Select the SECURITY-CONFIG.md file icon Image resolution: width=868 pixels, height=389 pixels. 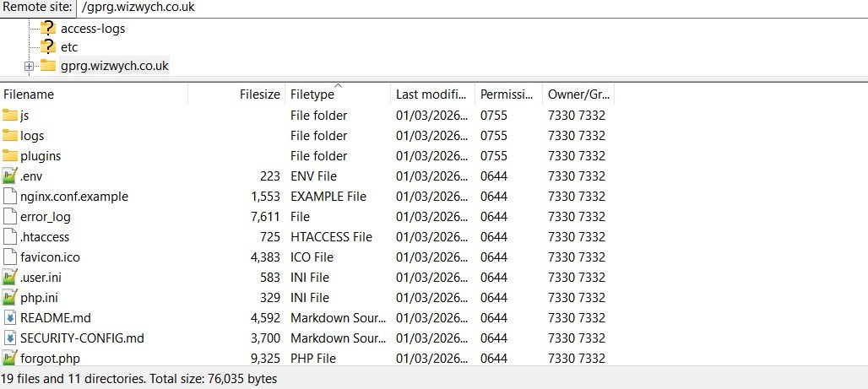[10, 338]
